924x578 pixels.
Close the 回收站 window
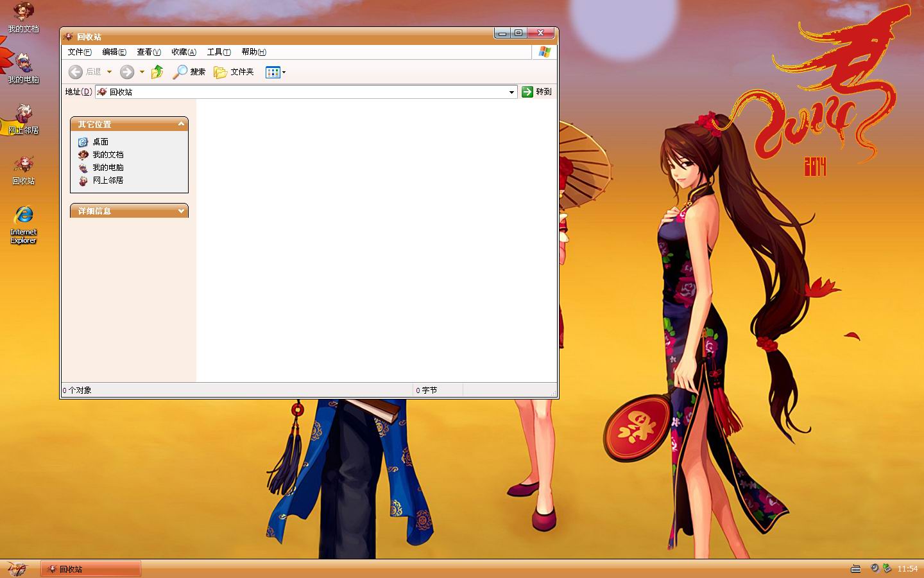coord(541,33)
